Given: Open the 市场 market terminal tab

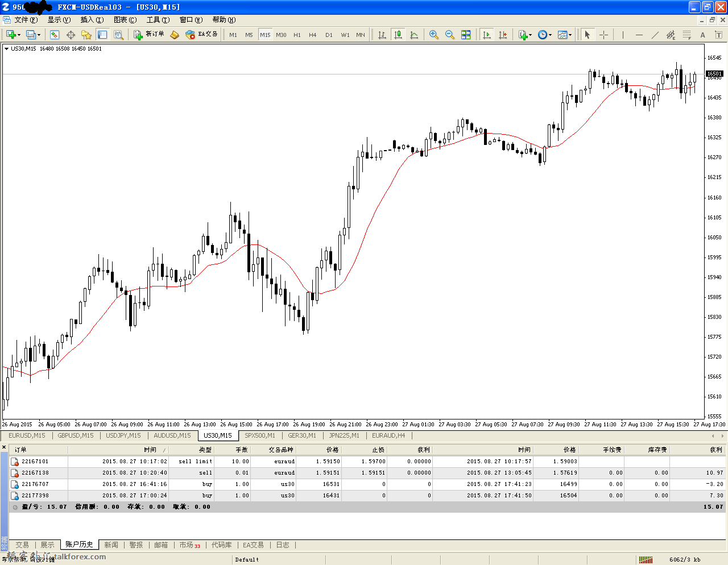Looking at the screenshot, I should (x=190, y=545).
